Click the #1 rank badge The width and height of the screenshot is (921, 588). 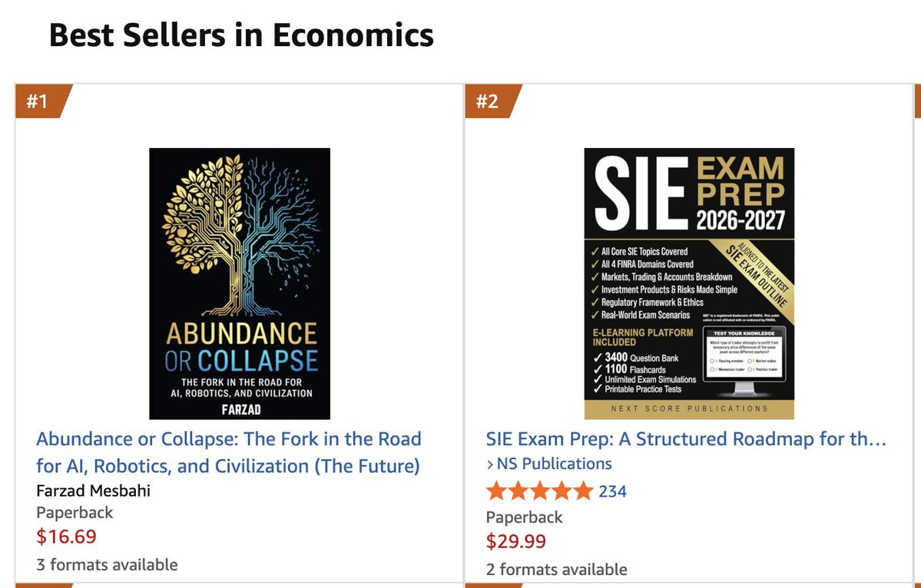pos(38,101)
